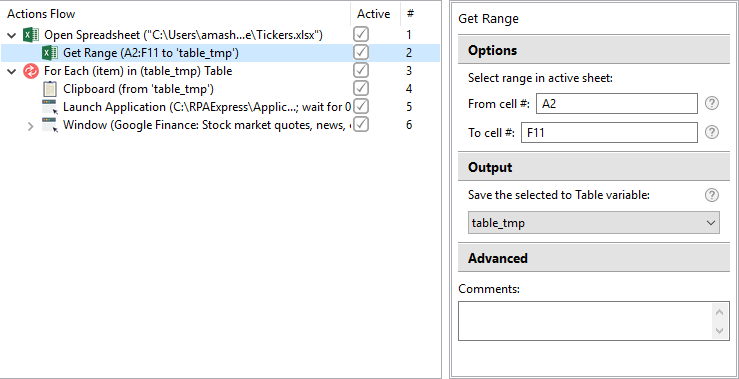The width and height of the screenshot is (739, 379).
Task: Toggle Active checkbox for Window action
Action: coord(361,124)
